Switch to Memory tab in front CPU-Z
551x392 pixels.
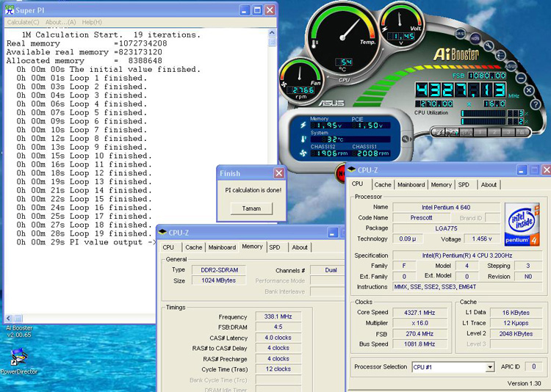pos(441,185)
